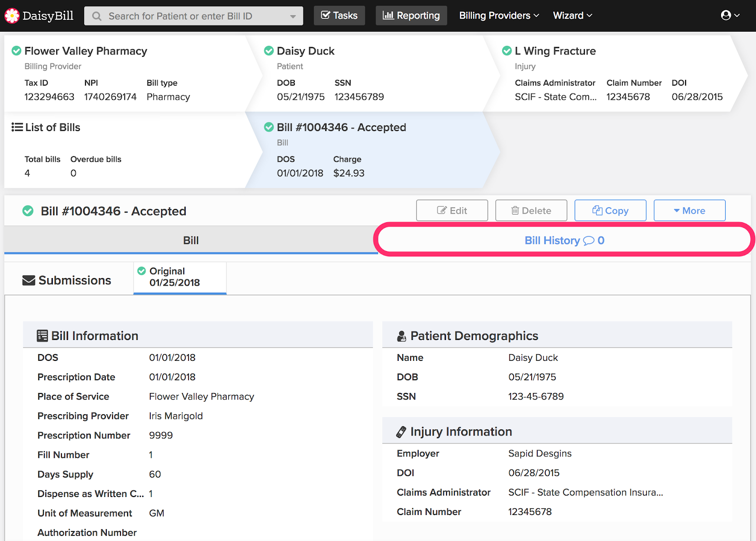This screenshot has width=756, height=541.
Task: Open the Reporting page
Action: [411, 16]
